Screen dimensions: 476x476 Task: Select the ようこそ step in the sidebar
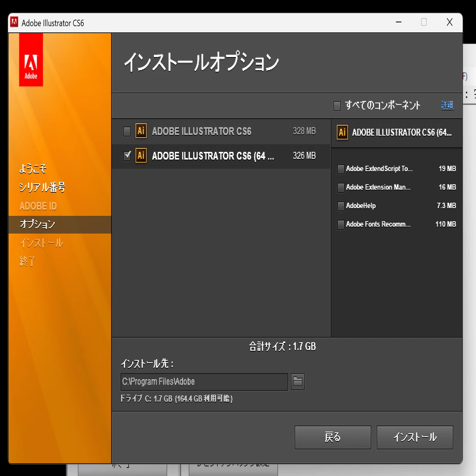[x=33, y=169]
